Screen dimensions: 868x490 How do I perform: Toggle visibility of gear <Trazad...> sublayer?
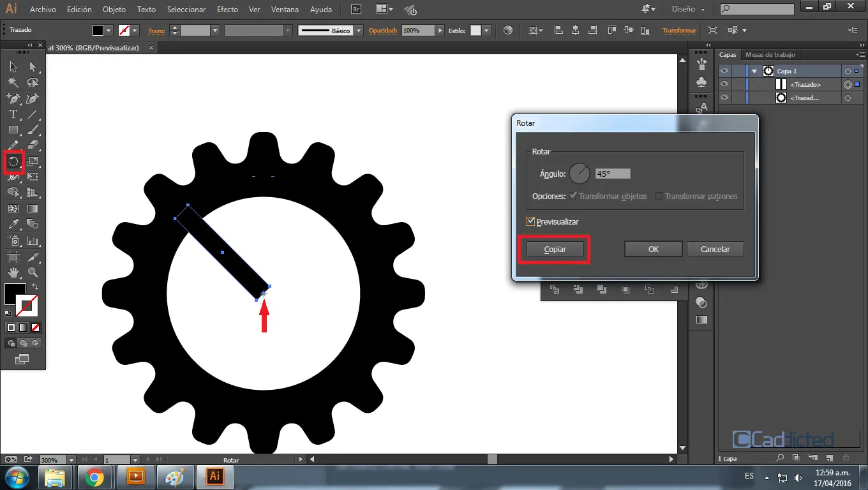(x=724, y=98)
